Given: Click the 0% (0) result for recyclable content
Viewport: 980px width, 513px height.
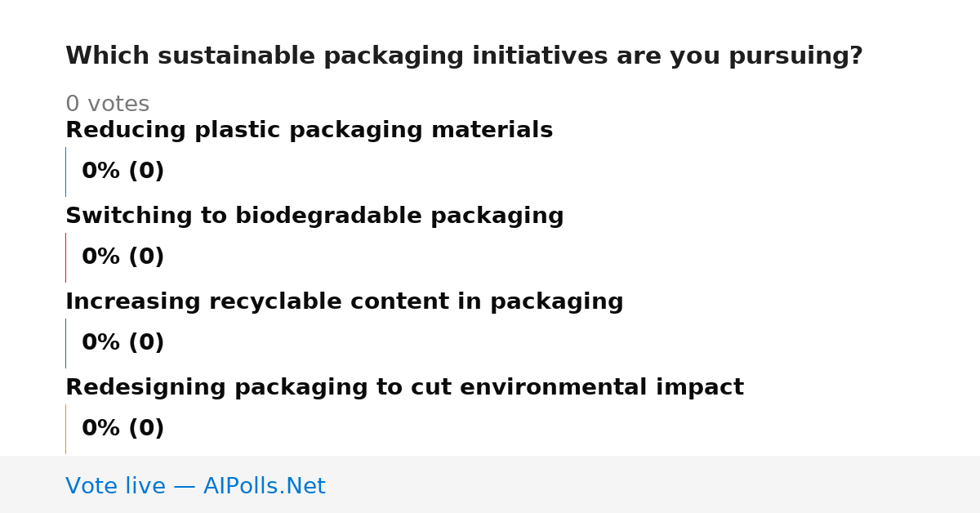Looking at the screenshot, I should coord(122,343).
